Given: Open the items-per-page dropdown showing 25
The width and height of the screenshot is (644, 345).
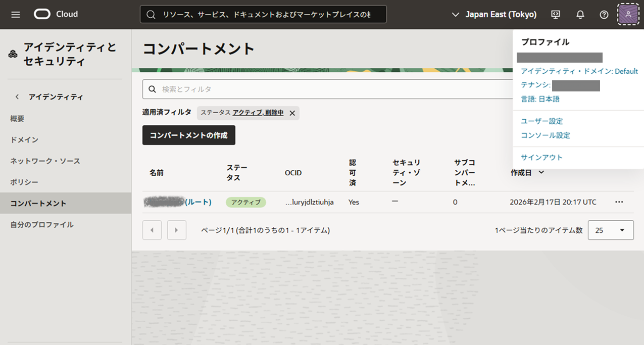Looking at the screenshot, I should 610,230.
